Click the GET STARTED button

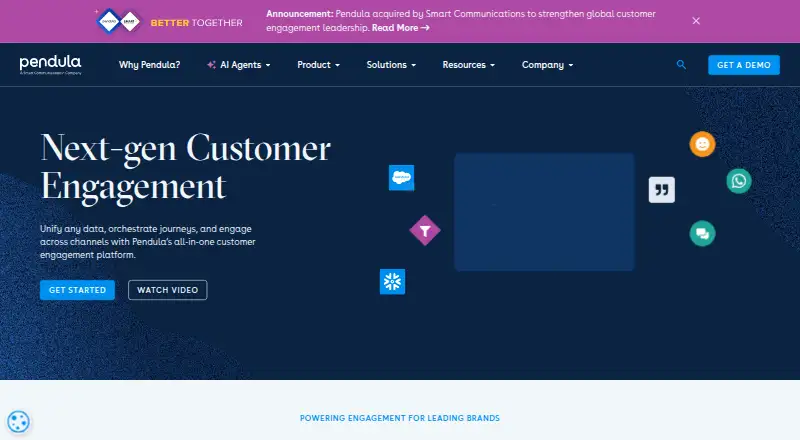point(77,290)
